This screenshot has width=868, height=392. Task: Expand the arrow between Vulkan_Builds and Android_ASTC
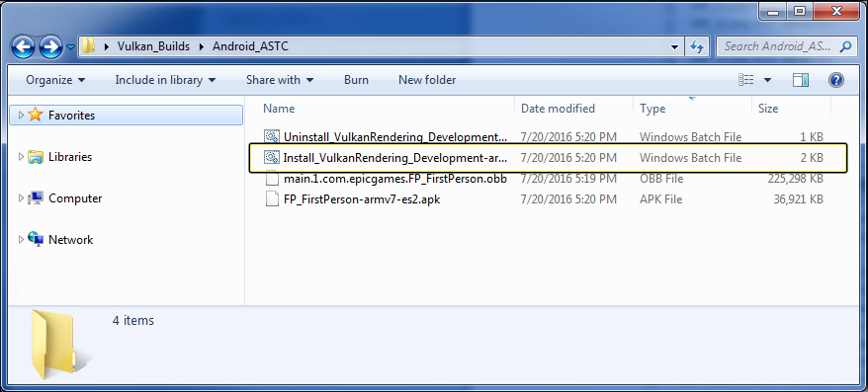(x=202, y=47)
